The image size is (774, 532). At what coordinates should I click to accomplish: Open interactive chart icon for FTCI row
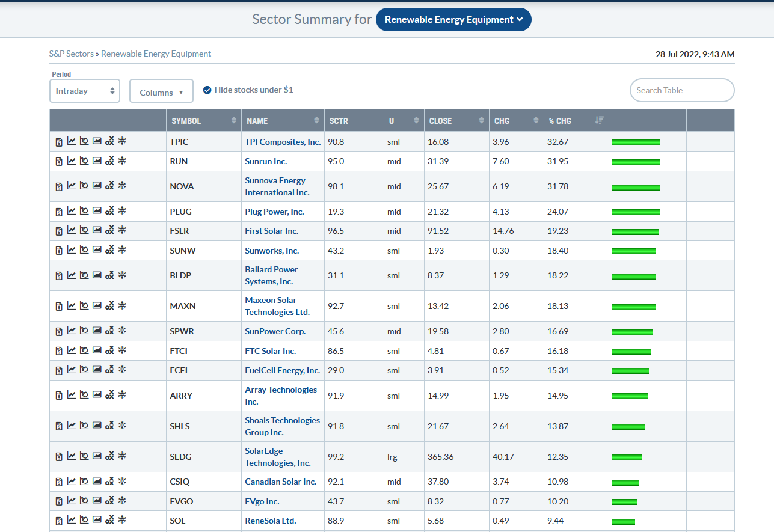tap(84, 350)
